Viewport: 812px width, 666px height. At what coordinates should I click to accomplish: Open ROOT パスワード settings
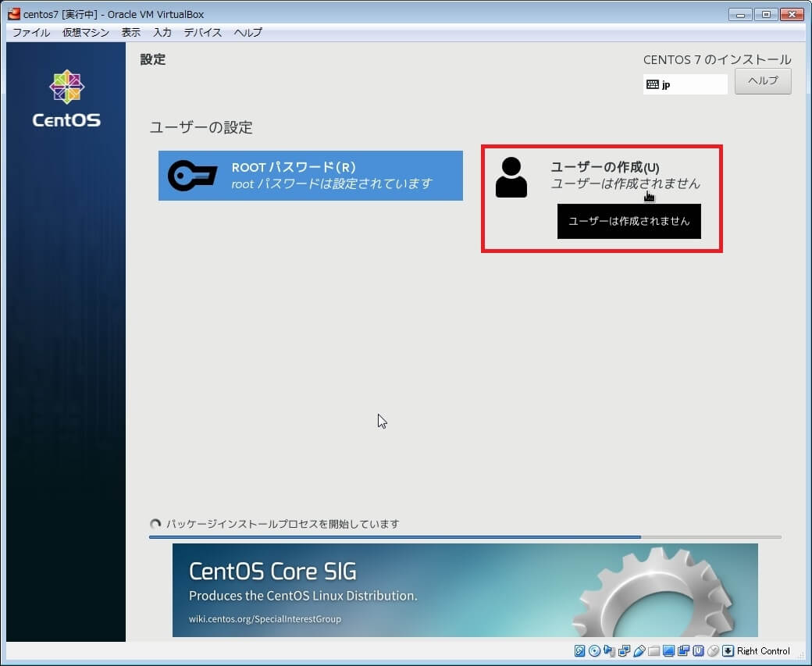(x=310, y=176)
